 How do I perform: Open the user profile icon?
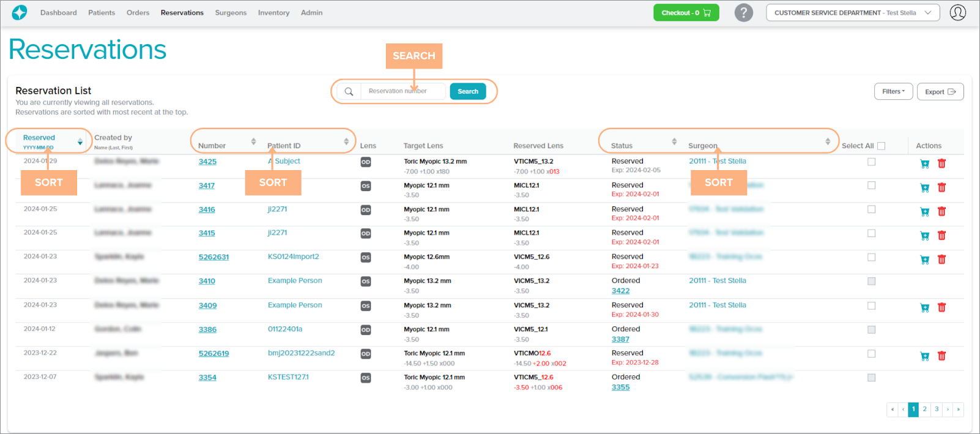coord(957,13)
